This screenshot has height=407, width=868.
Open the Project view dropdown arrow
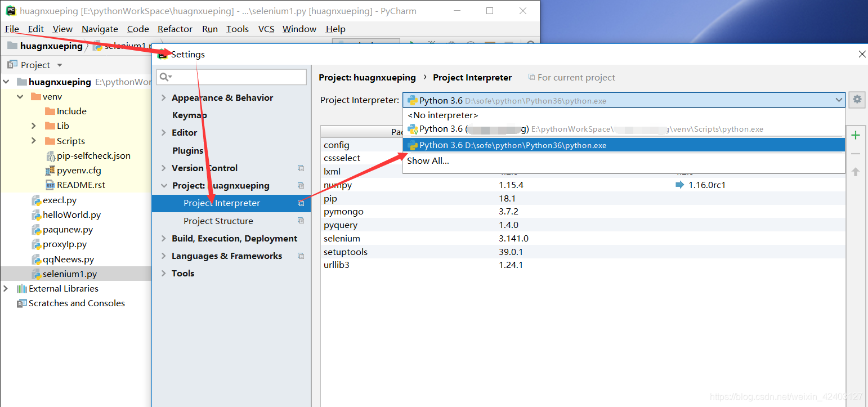[x=60, y=65]
